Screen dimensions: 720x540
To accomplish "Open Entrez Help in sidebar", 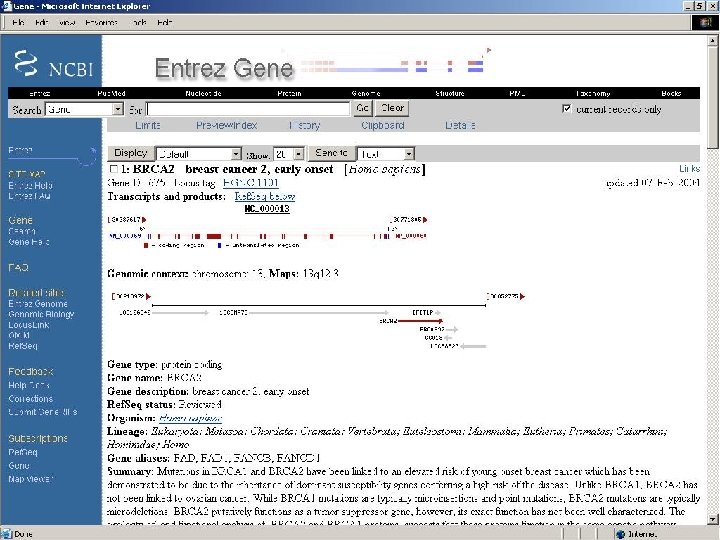I will [30, 186].
